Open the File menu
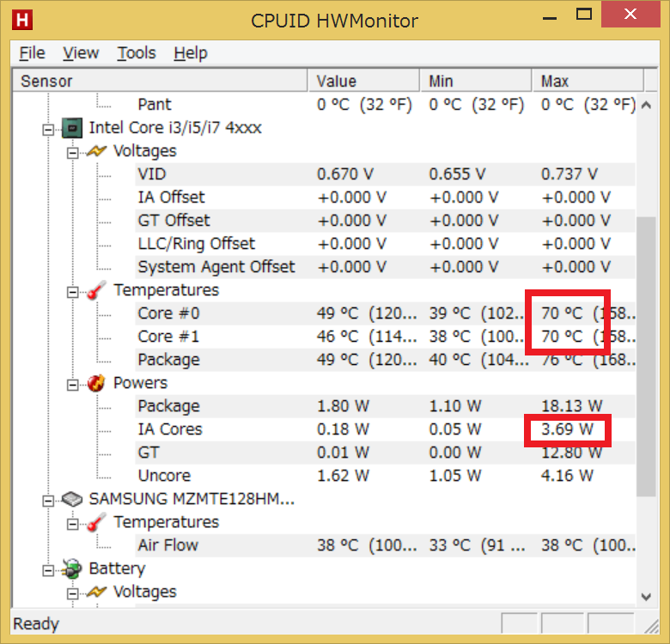Screen dimensions: 670x644 click(32, 53)
